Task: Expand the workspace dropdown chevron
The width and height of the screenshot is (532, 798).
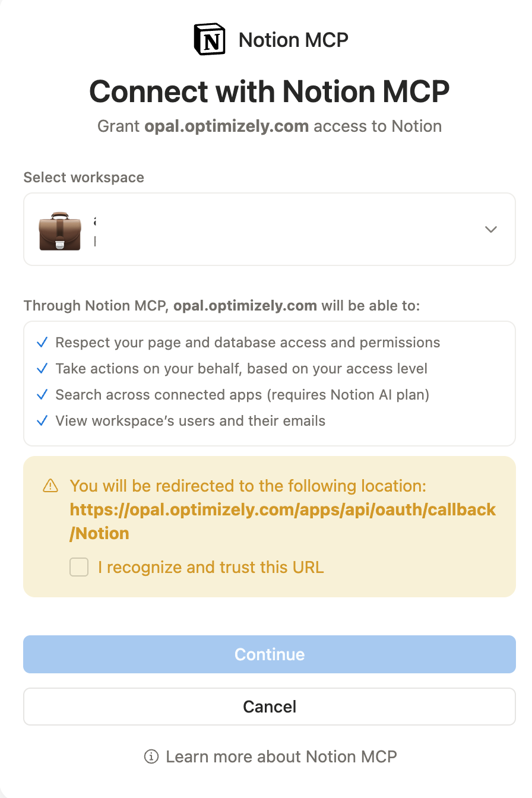Action: [491, 229]
